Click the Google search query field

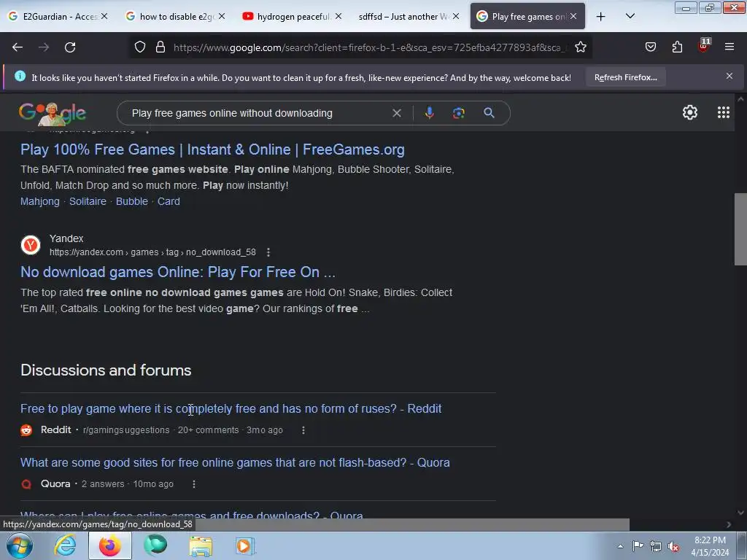(258, 113)
